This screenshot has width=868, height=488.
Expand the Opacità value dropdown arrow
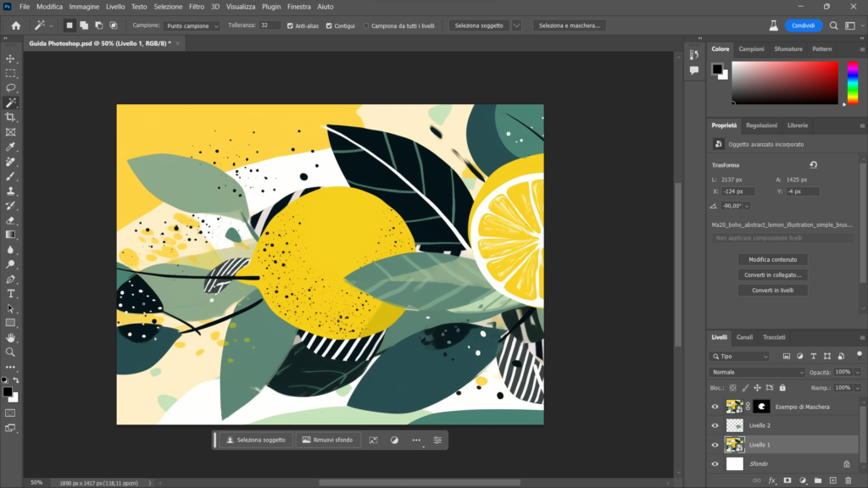(x=857, y=372)
